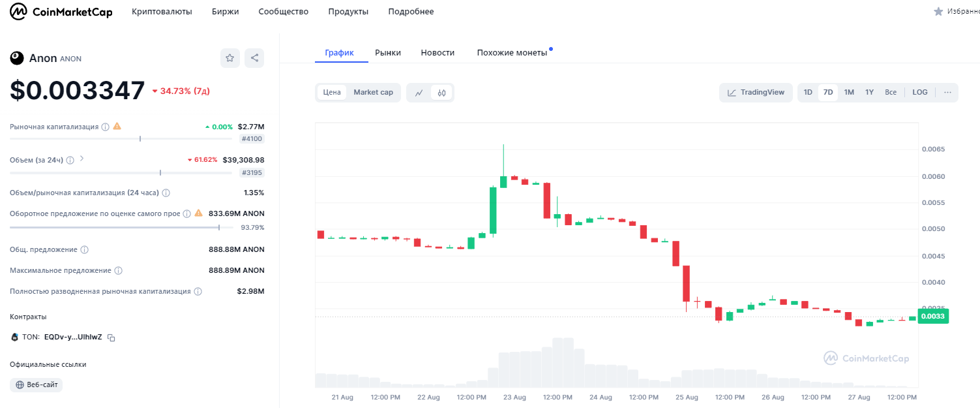Click the CoinMarketCap logo

coord(61,12)
